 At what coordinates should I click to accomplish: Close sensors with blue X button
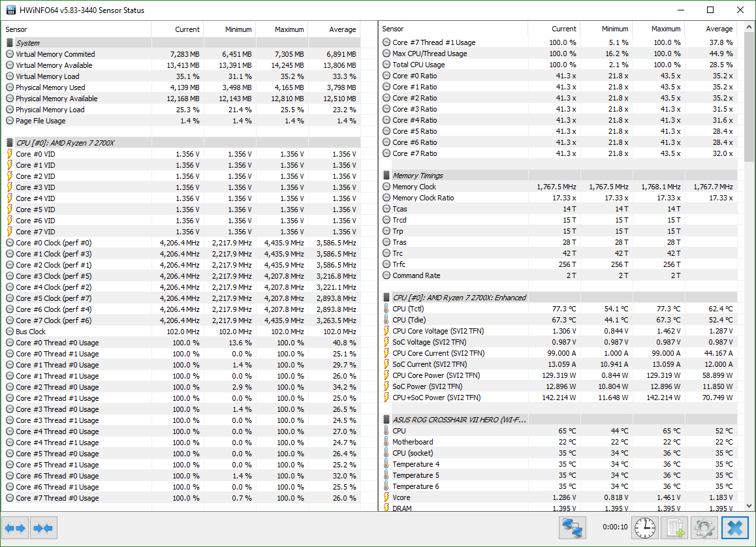tap(735, 528)
